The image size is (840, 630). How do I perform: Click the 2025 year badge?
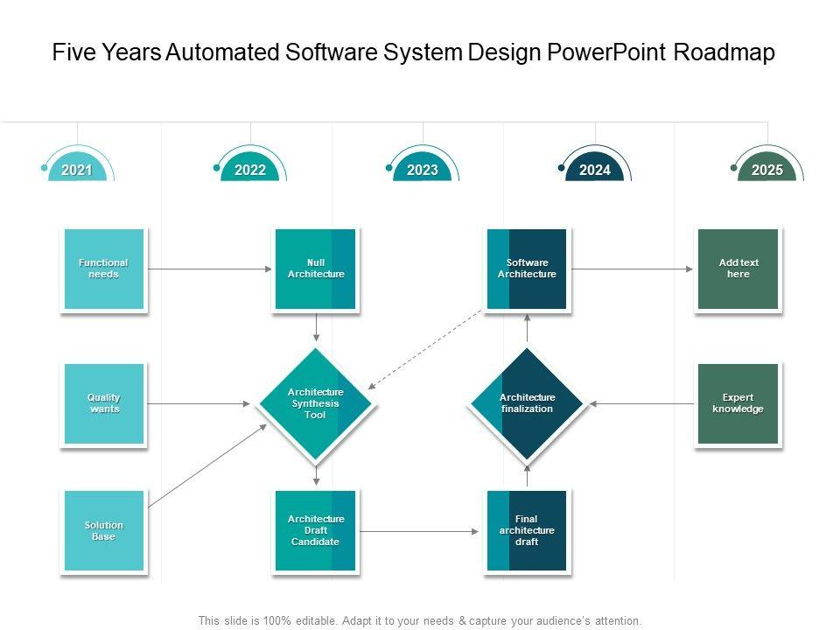766,170
